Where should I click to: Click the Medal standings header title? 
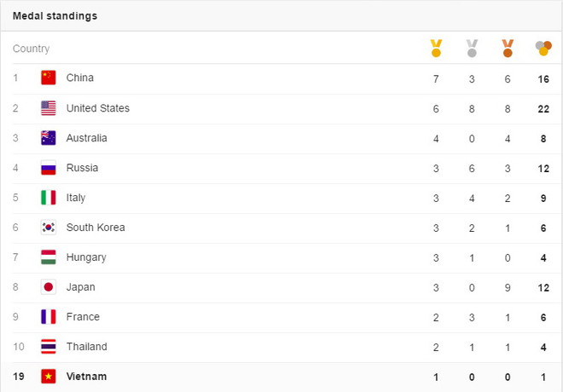click(55, 16)
